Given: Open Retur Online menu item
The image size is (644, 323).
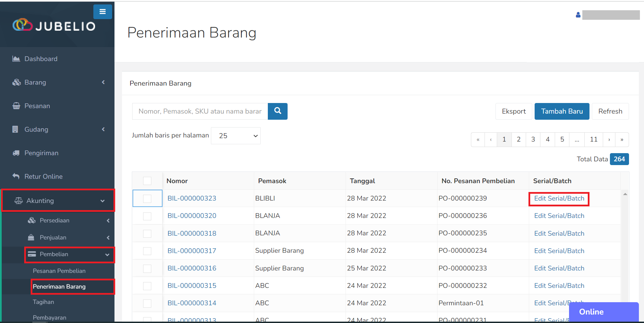Looking at the screenshot, I should [43, 176].
